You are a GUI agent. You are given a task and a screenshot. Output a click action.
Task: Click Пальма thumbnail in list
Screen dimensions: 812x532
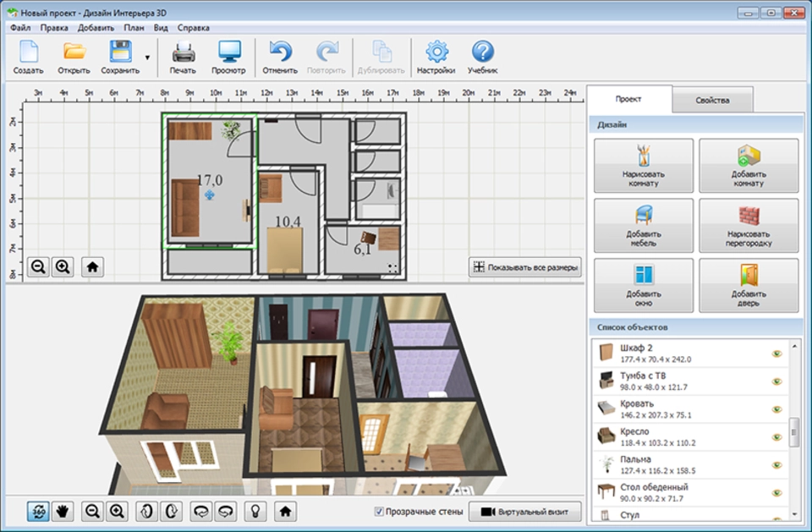click(606, 464)
